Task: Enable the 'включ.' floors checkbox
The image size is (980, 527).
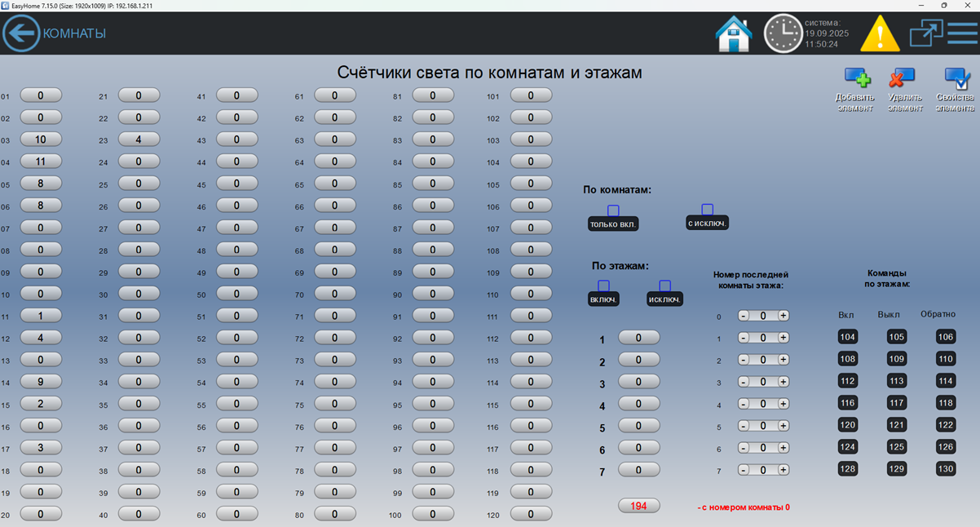Action: 603,286
